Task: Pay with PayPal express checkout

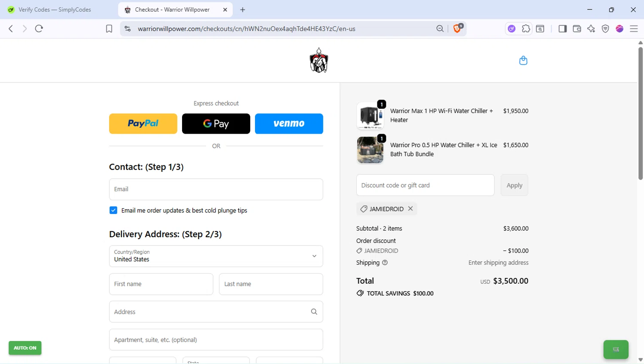Action: (143, 124)
